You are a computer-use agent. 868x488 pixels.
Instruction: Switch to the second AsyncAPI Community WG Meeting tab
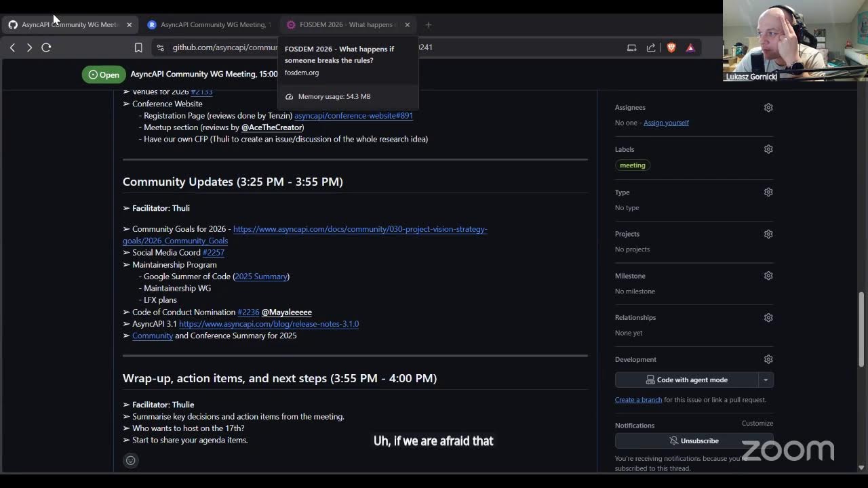point(209,24)
